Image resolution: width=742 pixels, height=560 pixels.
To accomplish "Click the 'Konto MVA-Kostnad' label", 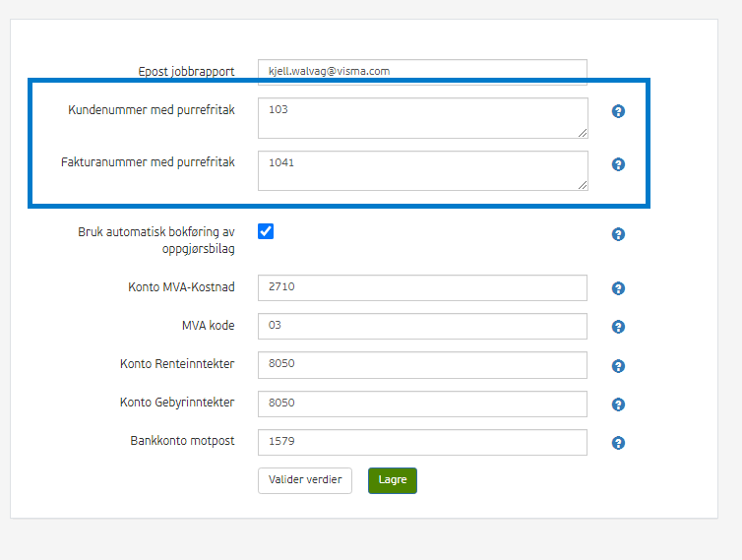I will pyautogui.click(x=181, y=286).
